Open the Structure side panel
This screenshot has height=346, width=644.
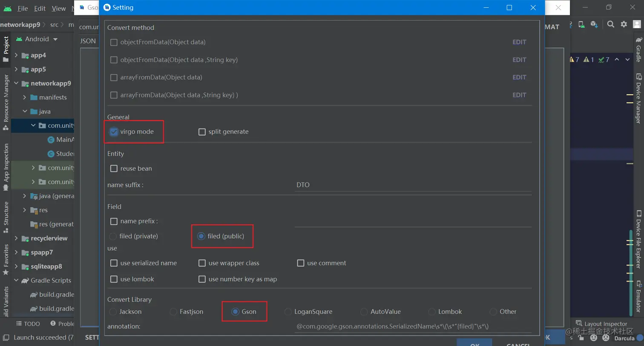[x=6, y=217]
